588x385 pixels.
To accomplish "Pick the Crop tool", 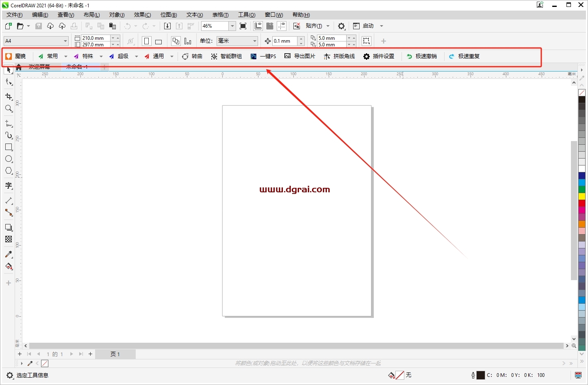I will tap(9, 97).
